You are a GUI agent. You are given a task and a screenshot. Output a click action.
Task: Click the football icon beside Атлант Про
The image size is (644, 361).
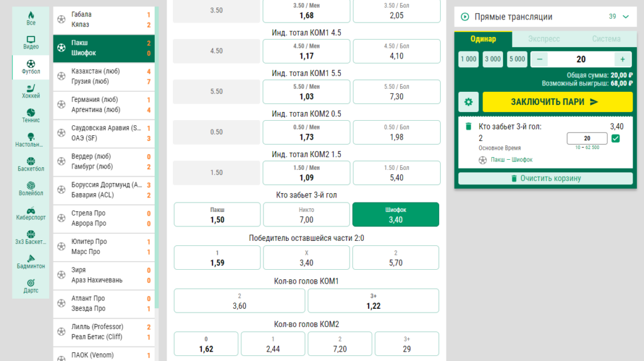tap(61, 303)
